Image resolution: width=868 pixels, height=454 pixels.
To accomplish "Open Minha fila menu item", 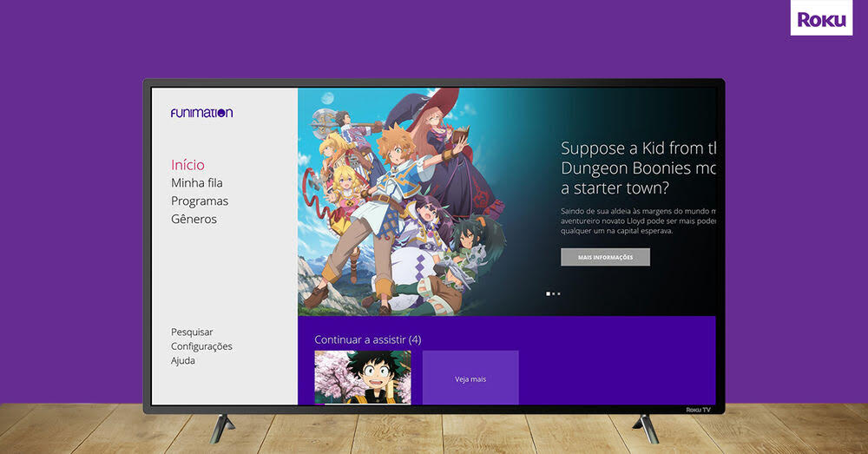I will coord(196,182).
